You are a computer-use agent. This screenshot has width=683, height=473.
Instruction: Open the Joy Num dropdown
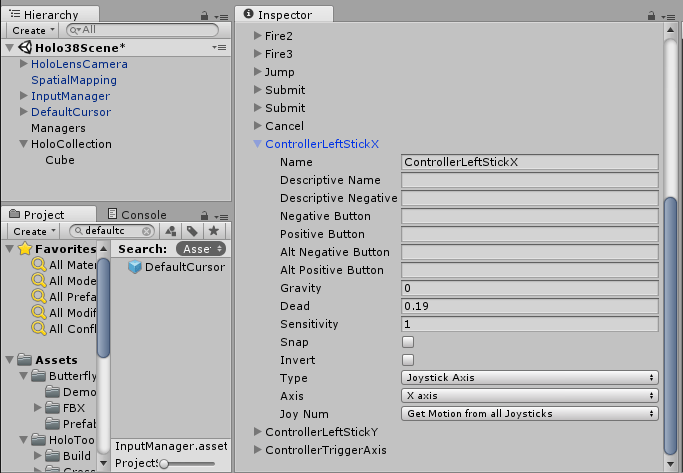click(529, 414)
